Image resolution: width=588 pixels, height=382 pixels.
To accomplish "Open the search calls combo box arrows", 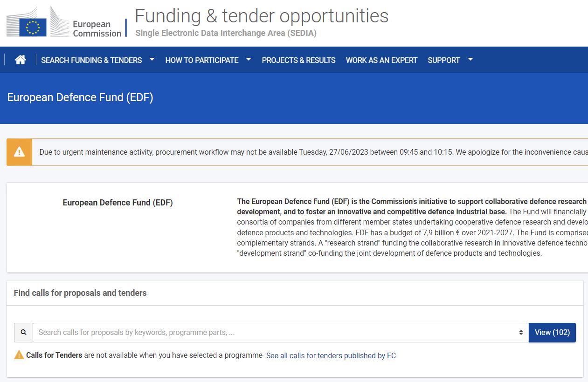I will click(521, 333).
